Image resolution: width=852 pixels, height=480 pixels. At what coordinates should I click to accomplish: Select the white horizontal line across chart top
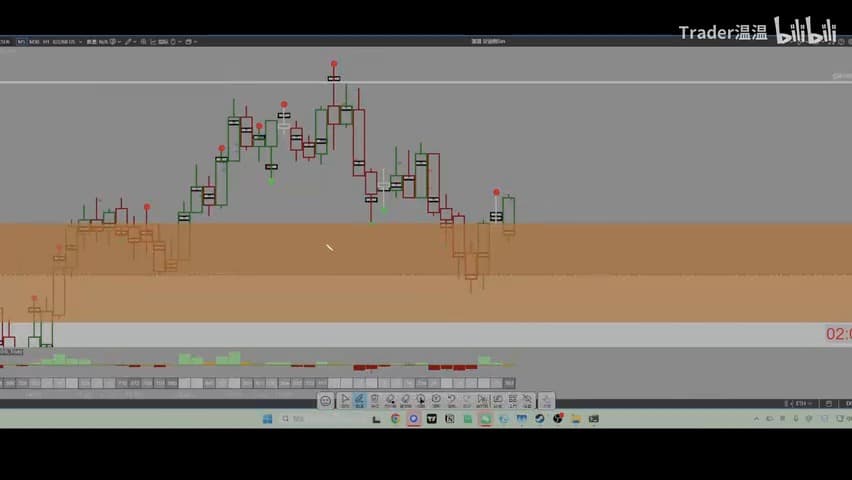pos(426,82)
